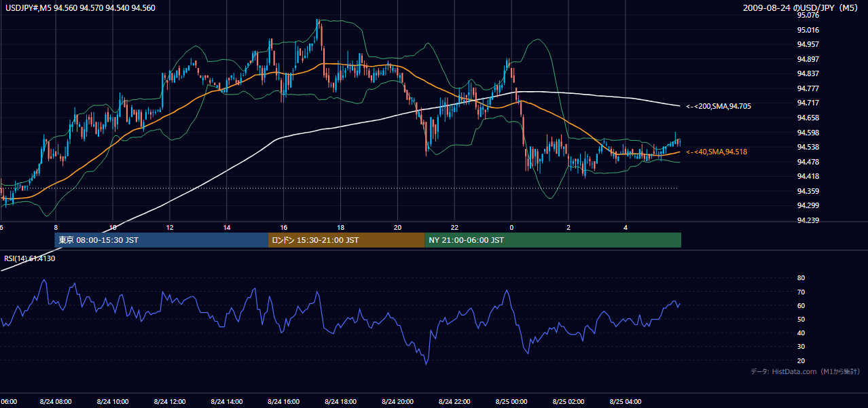
Task: Click price axis value 94.478
Action: (808, 162)
